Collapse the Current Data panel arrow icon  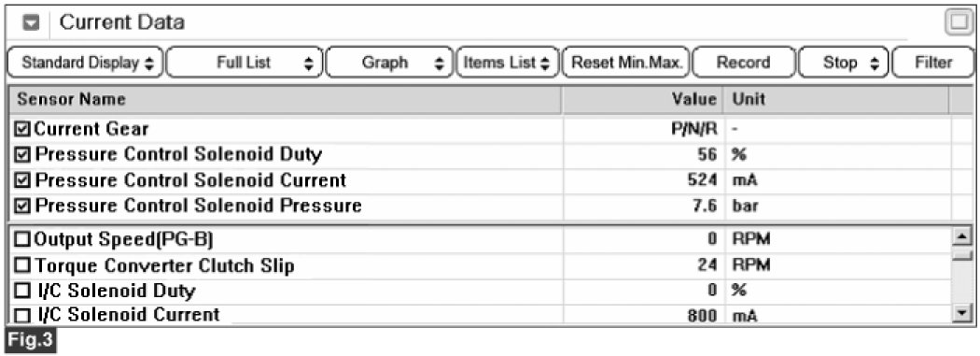tap(32, 23)
